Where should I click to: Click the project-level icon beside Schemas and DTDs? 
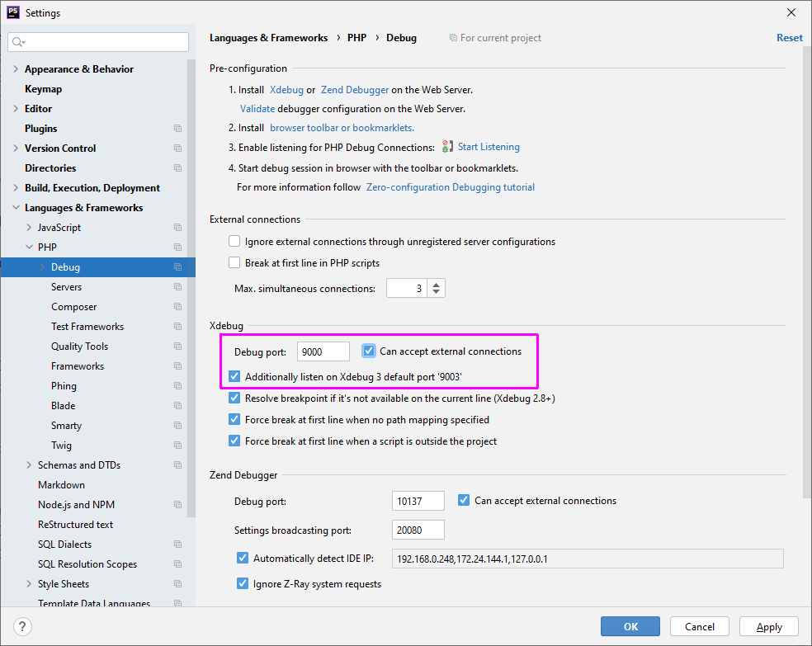click(x=177, y=464)
